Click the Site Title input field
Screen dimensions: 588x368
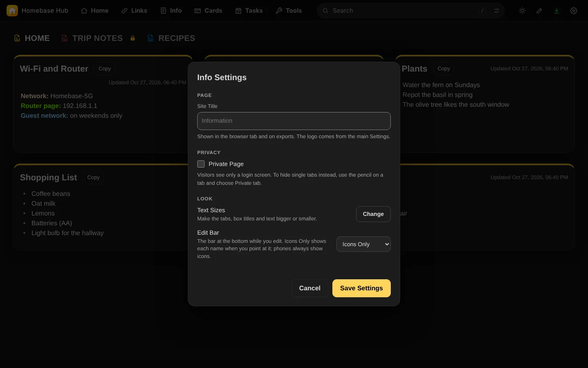(294, 121)
